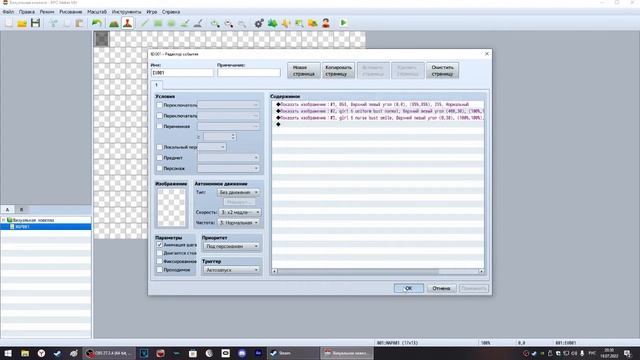
Task: Open the Sound Test icon
Action: click(286, 23)
